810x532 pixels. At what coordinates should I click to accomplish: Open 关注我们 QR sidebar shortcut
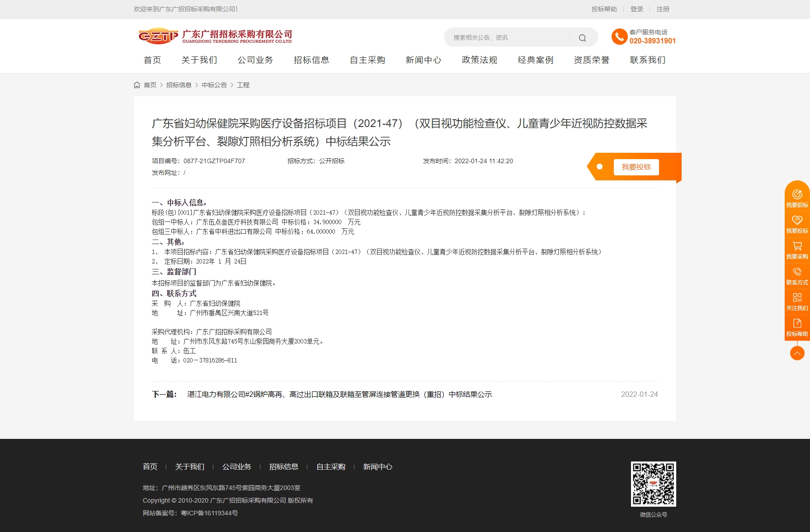(797, 301)
